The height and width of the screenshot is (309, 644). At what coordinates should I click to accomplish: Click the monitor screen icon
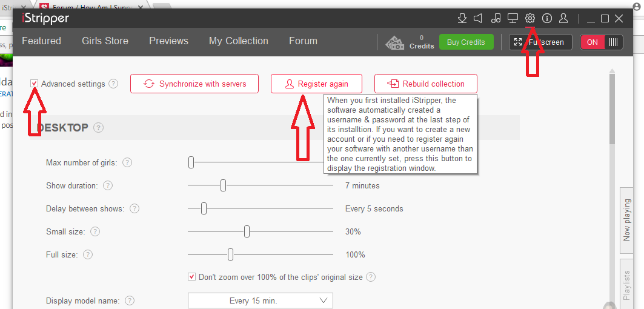513,19
